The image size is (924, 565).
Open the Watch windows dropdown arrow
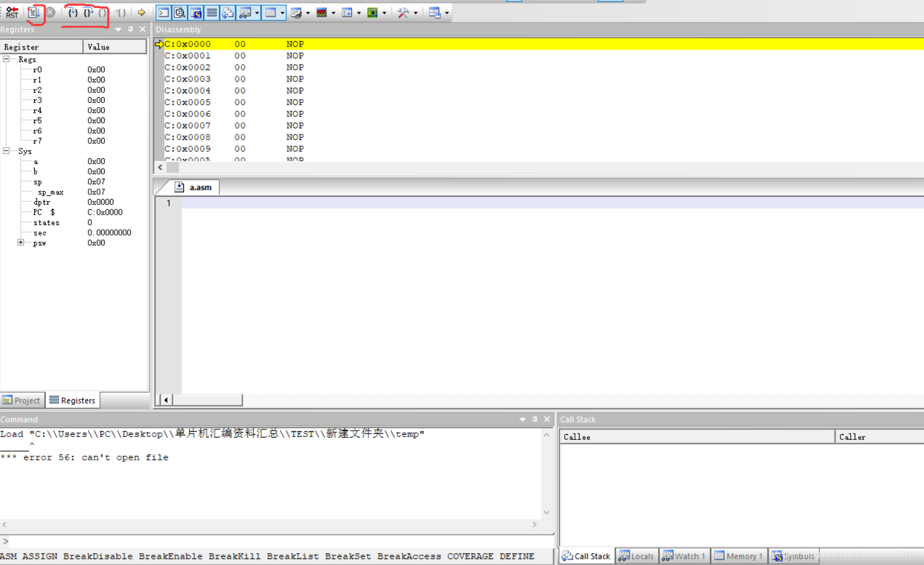(x=257, y=13)
